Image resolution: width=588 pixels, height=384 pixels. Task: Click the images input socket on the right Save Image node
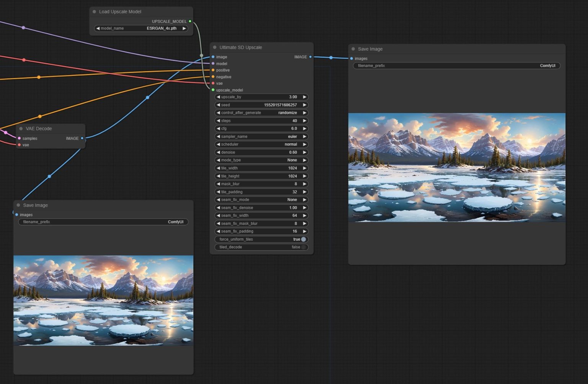pos(351,58)
